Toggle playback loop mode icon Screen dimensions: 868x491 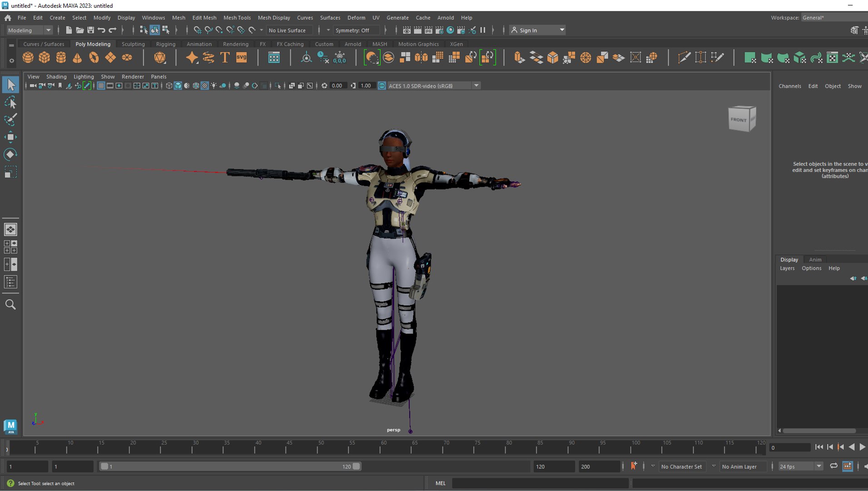(833, 466)
